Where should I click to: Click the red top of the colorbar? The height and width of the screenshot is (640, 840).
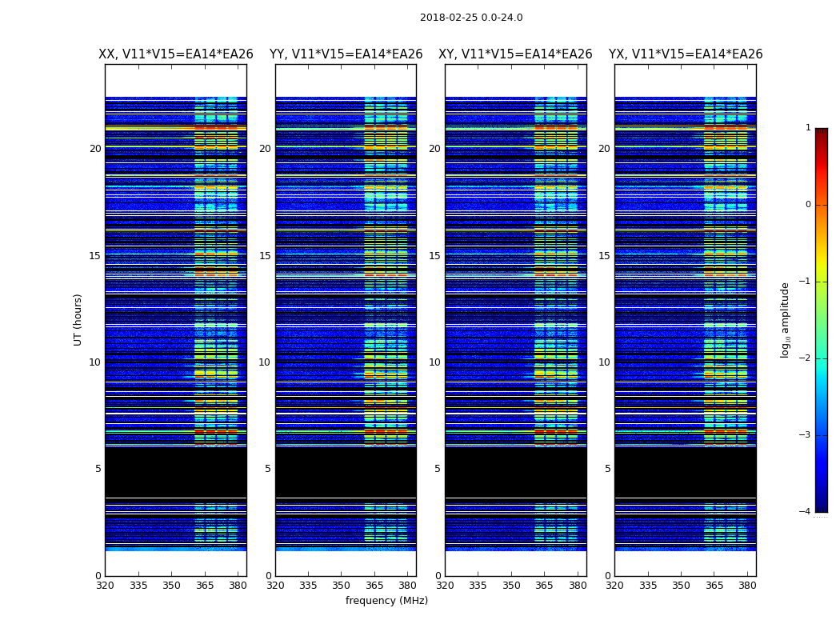click(822, 134)
